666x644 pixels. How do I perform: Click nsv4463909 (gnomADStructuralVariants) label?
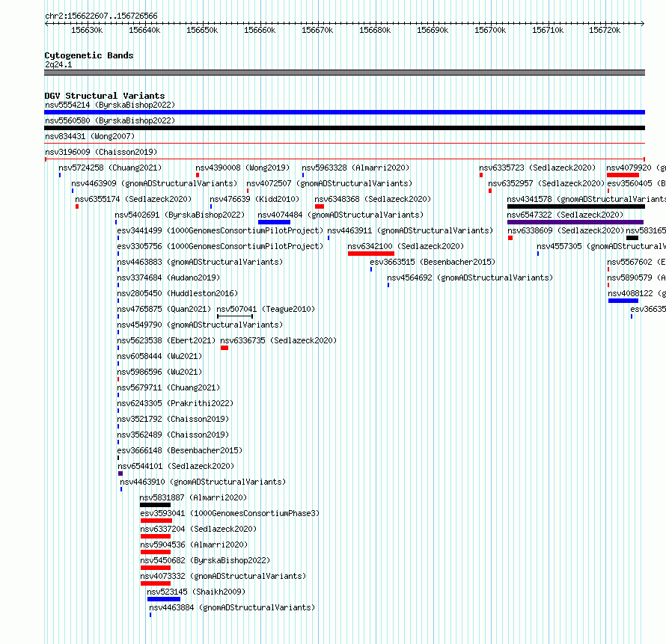click(x=154, y=183)
